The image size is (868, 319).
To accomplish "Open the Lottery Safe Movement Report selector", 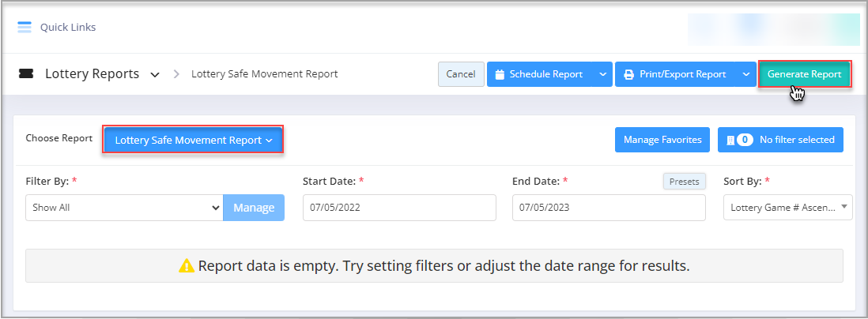I will click(x=193, y=141).
